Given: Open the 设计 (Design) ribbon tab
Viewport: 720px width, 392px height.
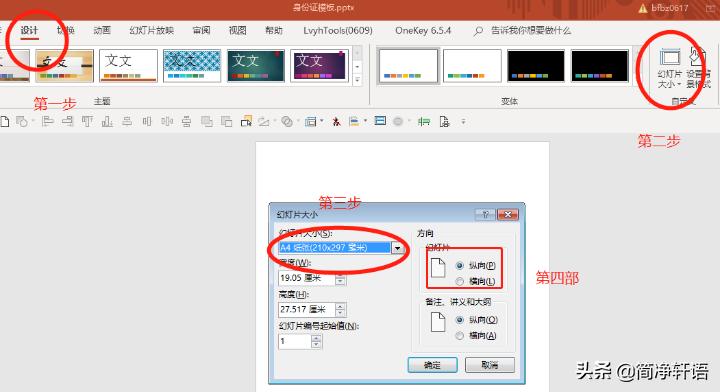Looking at the screenshot, I should [29, 30].
